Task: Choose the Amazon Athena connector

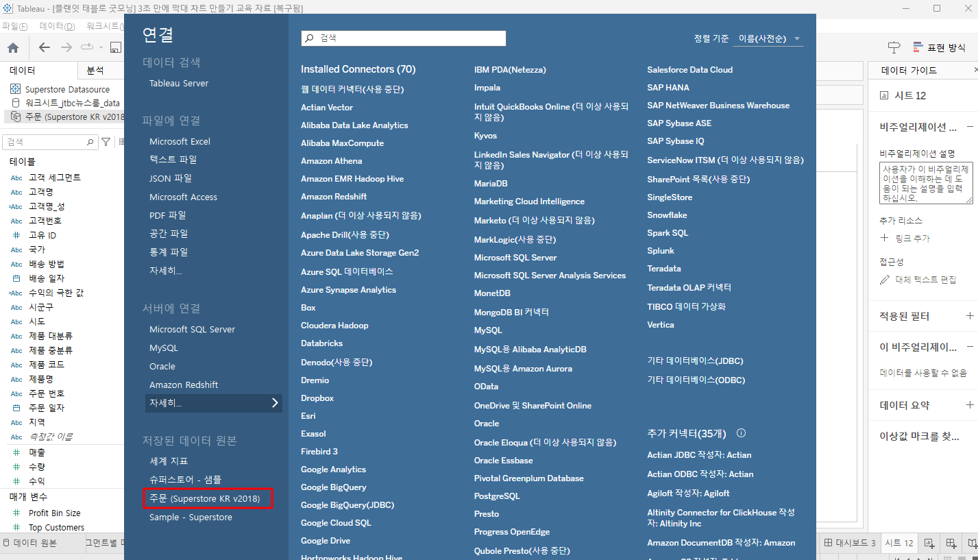Action: tap(331, 160)
